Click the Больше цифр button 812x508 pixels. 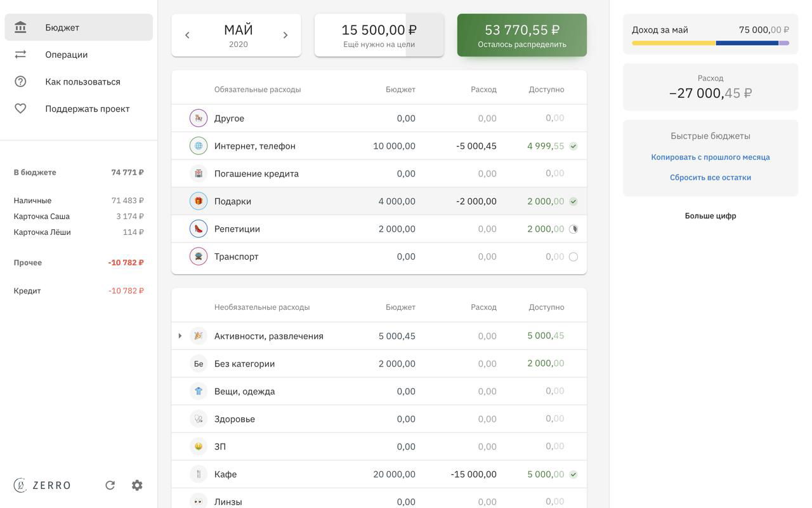coord(710,216)
